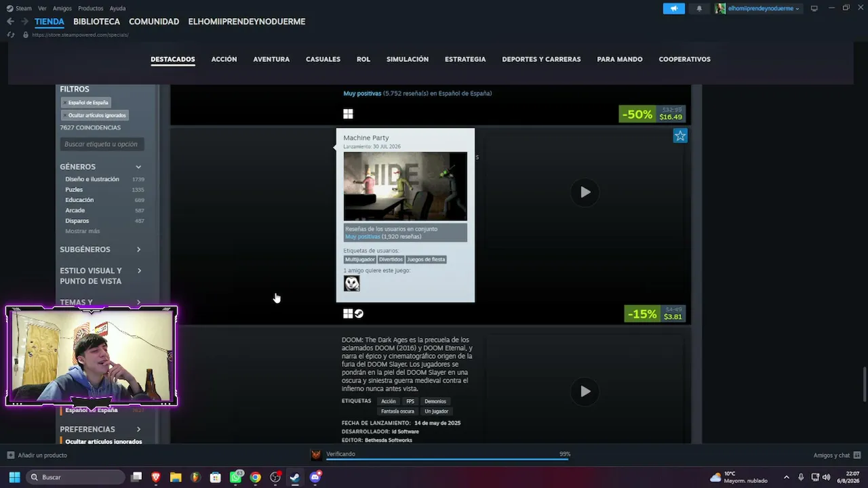Open the 'Ayuda' menu

(117, 8)
